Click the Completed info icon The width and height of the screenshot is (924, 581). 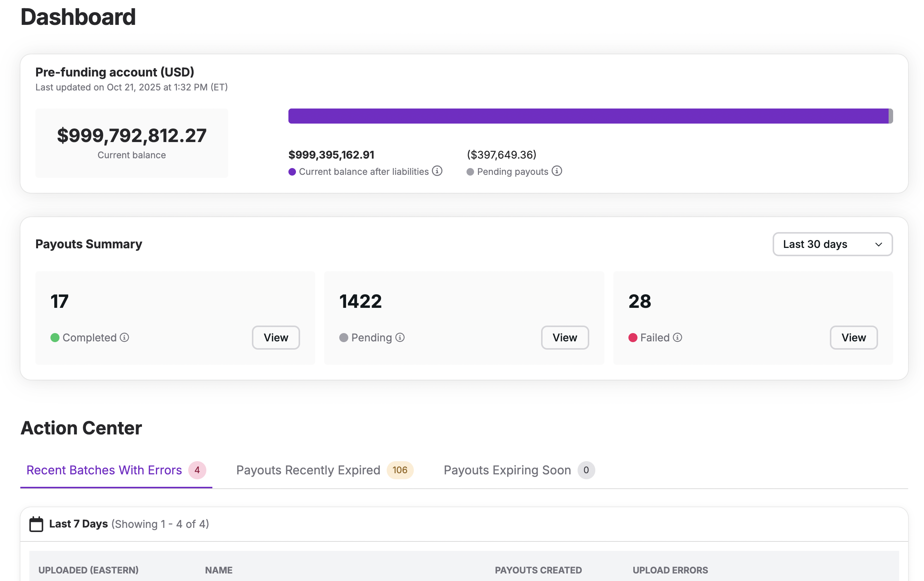click(124, 337)
